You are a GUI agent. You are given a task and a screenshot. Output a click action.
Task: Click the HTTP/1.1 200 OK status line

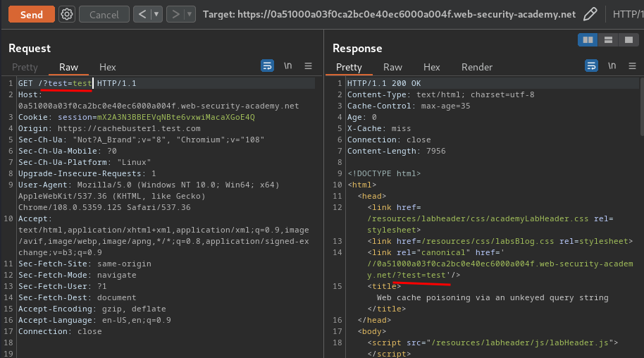click(384, 83)
